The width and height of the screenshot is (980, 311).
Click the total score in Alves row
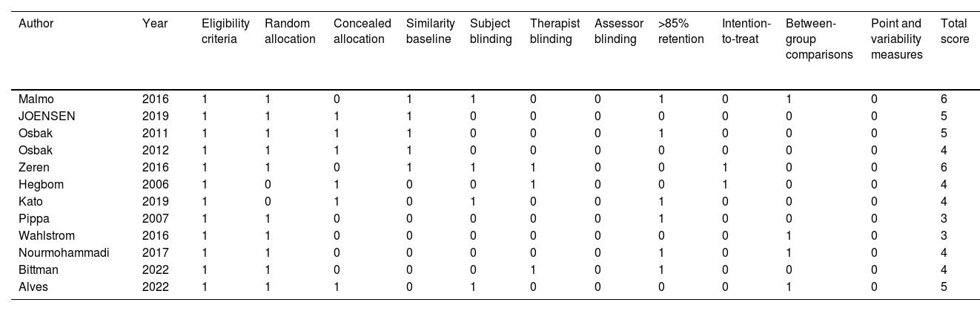click(x=943, y=287)
